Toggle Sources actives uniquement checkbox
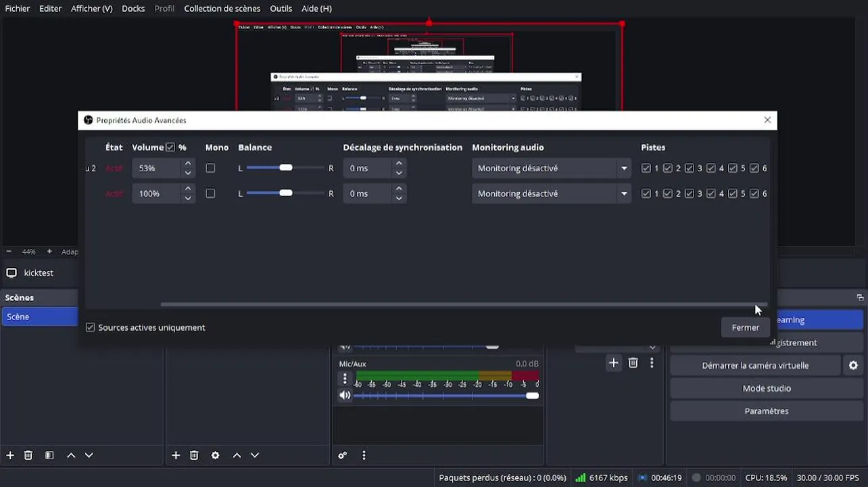Image resolution: width=868 pixels, height=487 pixels. [x=90, y=327]
